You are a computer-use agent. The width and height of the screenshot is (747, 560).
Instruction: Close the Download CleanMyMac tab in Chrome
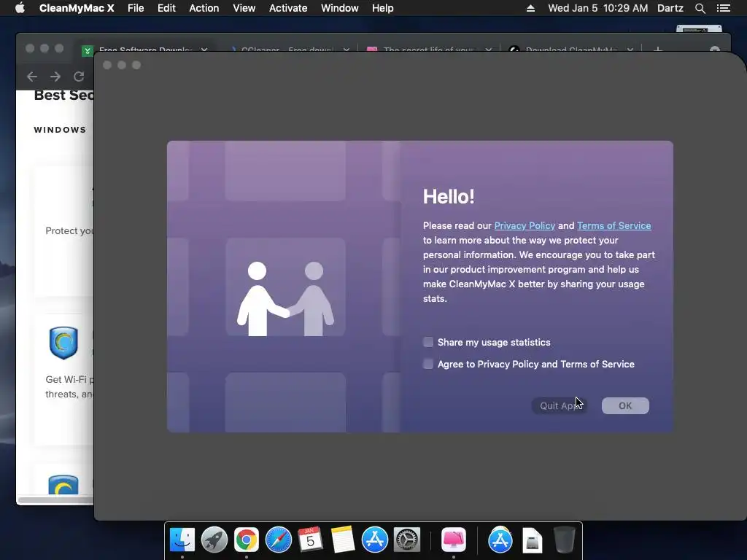coord(630,50)
